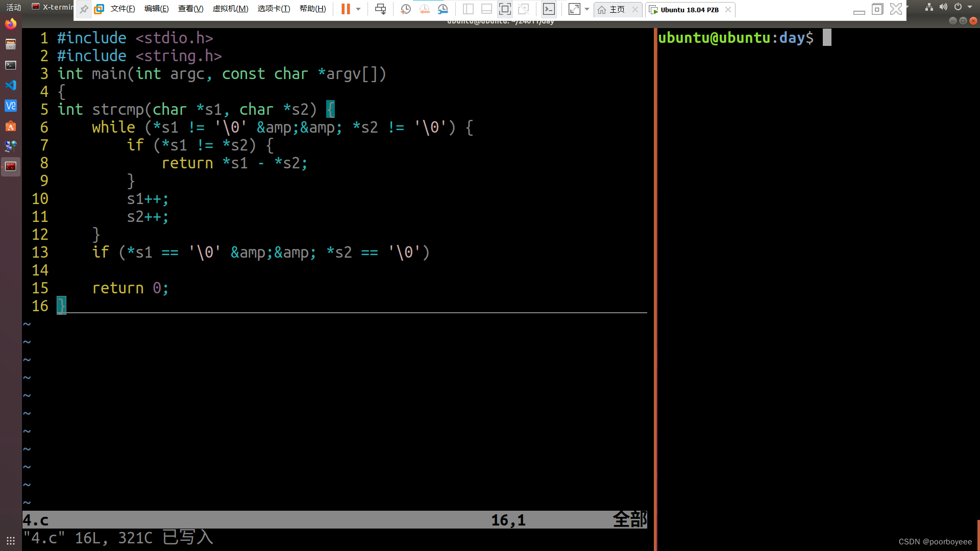Open Ubuntu Software from the dock

pyautogui.click(x=10, y=126)
